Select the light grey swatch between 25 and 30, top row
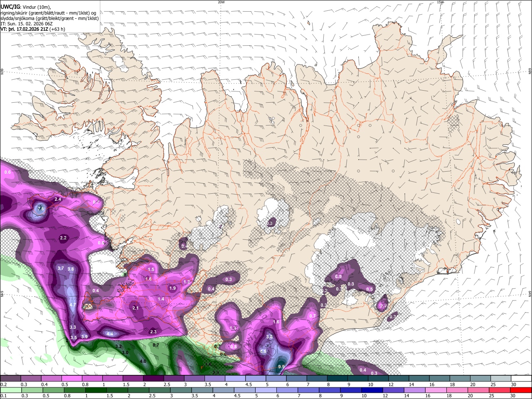This screenshot has height=399, width=532. pos(501,378)
